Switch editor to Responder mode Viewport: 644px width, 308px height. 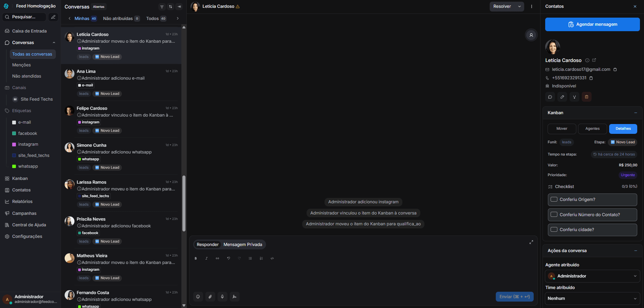click(207, 245)
